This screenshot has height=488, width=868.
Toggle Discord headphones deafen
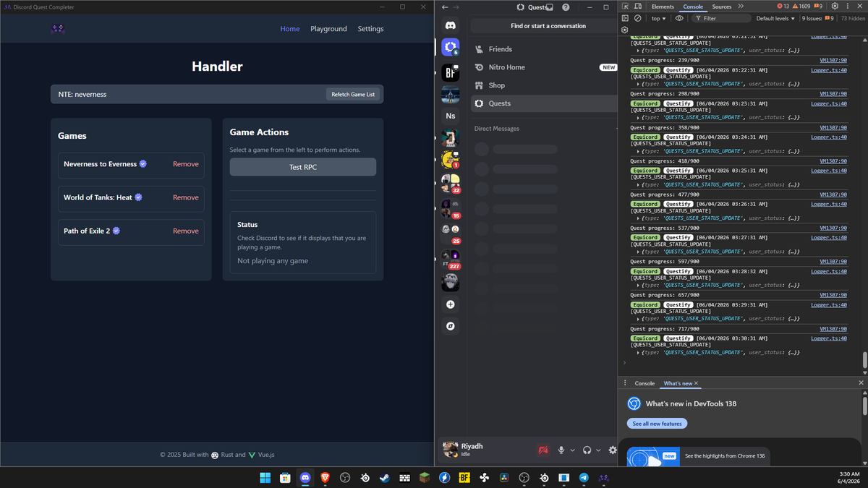tap(587, 450)
